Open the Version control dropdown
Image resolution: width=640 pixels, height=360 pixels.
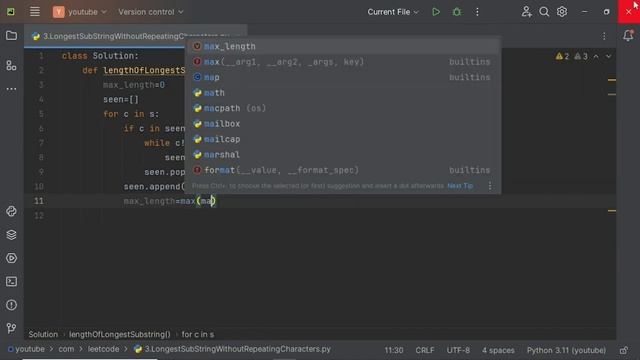click(151, 12)
